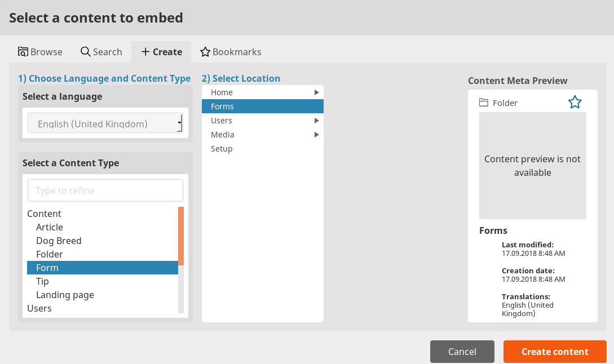Click the arrow beside Media
614x364 pixels.
(x=316, y=134)
